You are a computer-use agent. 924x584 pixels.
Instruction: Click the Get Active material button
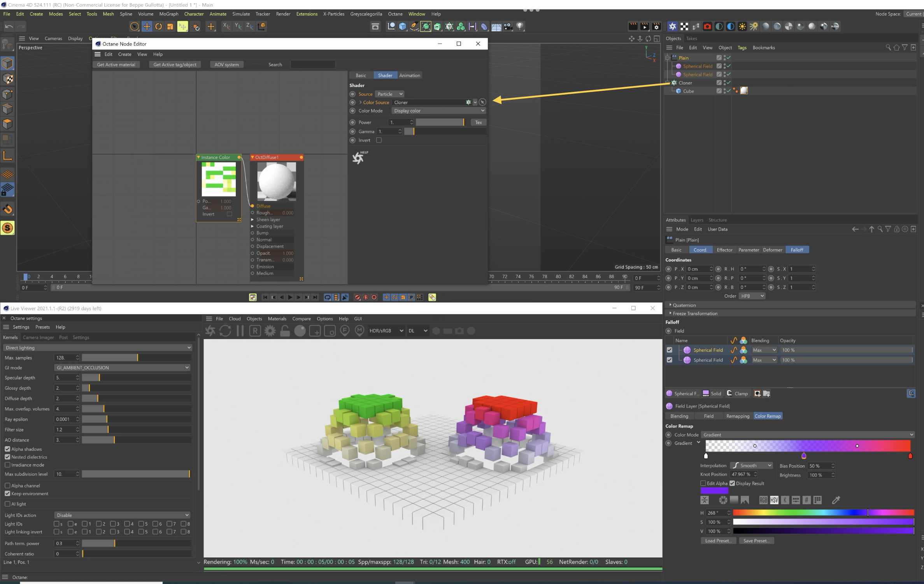pyautogui.click(x=116, y=65)
